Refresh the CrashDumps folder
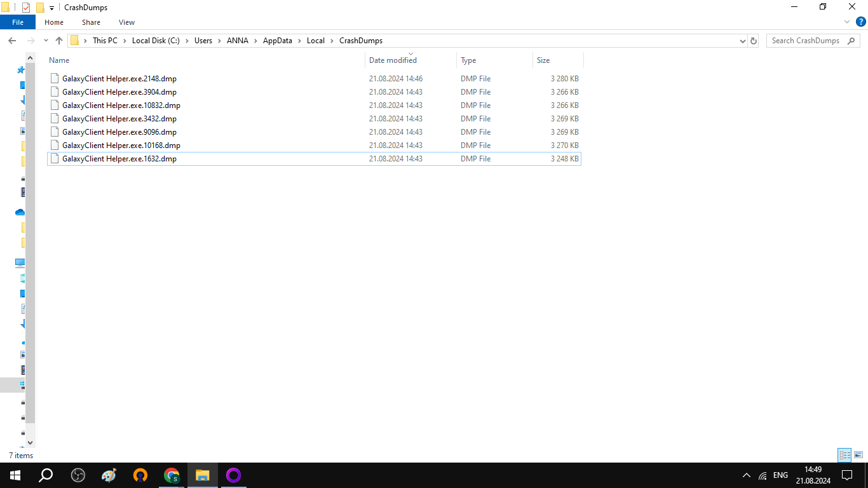Viewport: 868px width, 488px height. [754, 41]
